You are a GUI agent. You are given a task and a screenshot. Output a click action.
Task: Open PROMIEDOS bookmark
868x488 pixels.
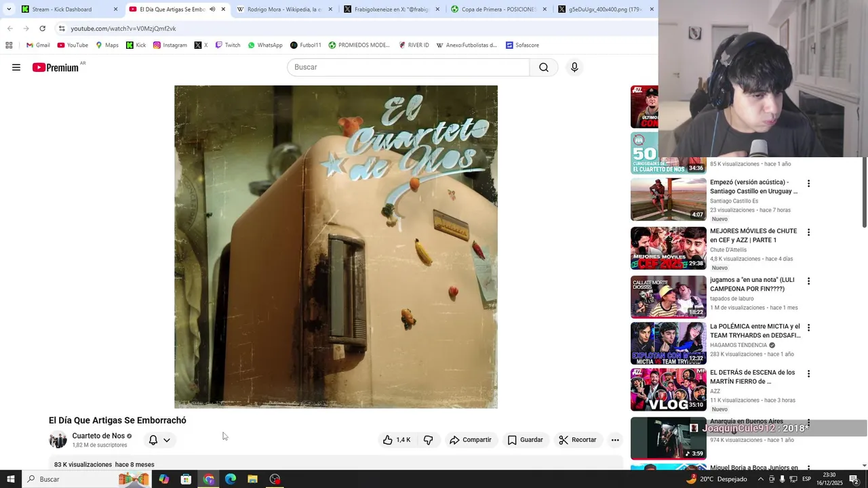click(x=359, y=45)
